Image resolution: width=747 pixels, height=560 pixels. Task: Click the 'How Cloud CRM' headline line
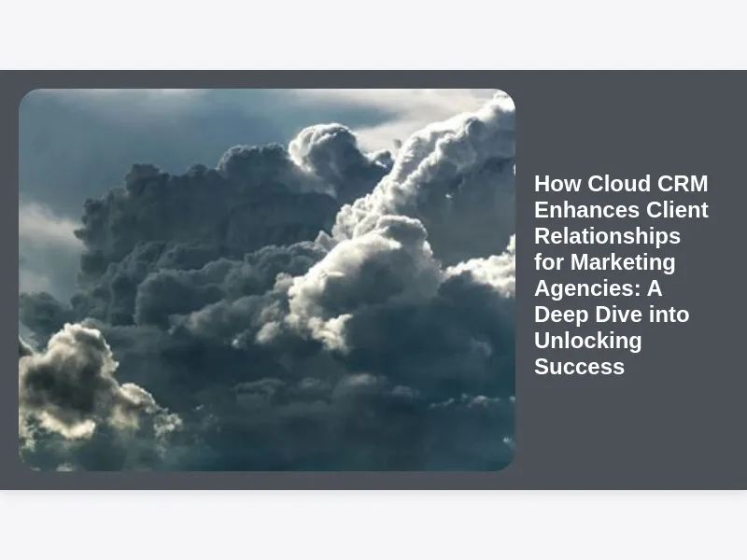(621, 184)
